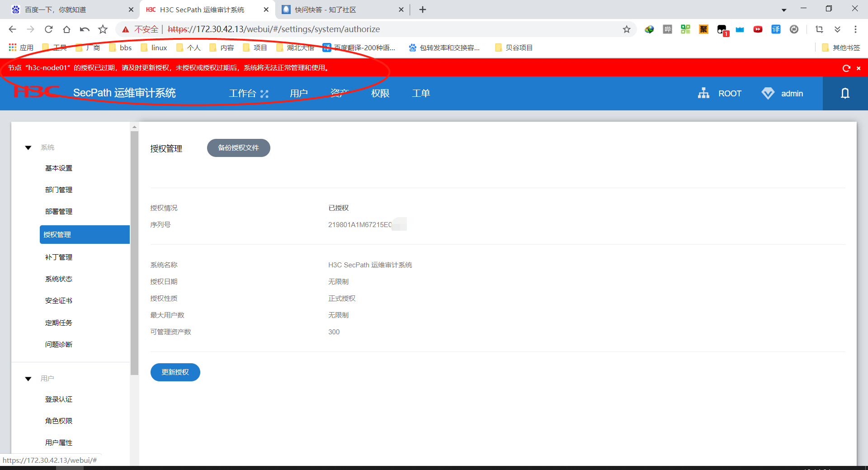This screenshot has width=868, height=470.
Task: Open 部门管理 in the sidebar
Action: 59,190
